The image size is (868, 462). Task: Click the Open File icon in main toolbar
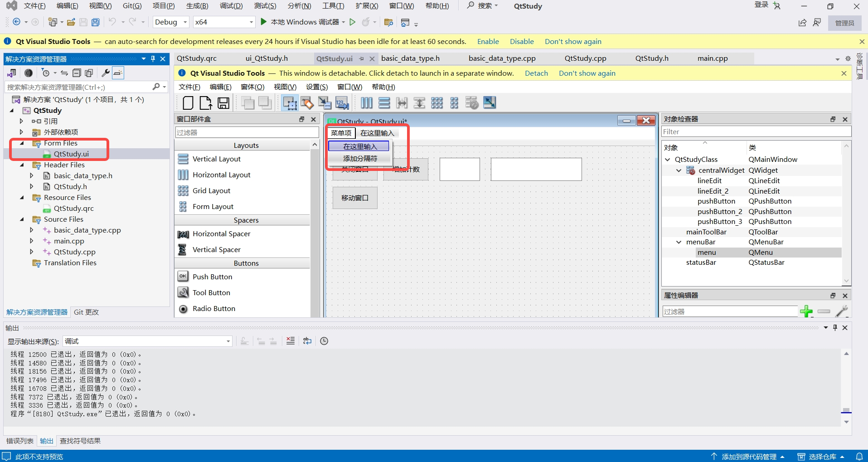(x=71, y=22)
